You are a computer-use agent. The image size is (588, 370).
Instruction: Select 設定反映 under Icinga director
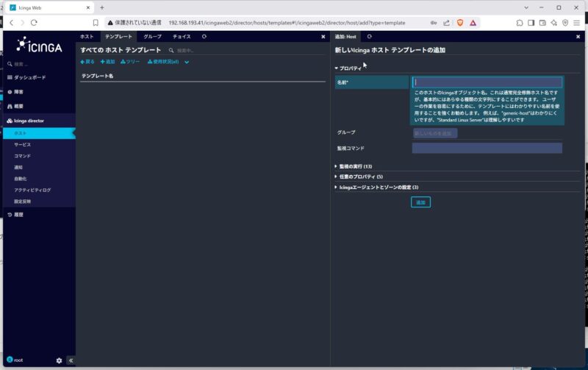[23, 202]
